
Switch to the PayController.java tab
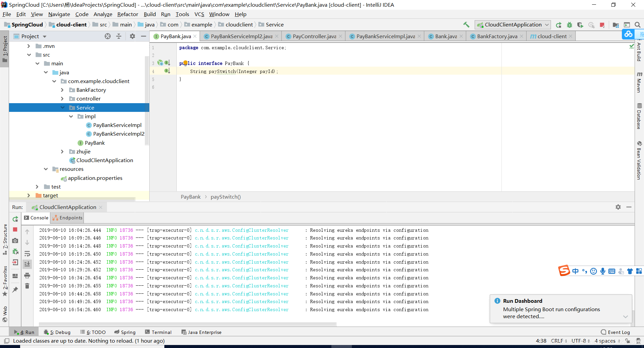pyautogui.click(x=314, y=36)
